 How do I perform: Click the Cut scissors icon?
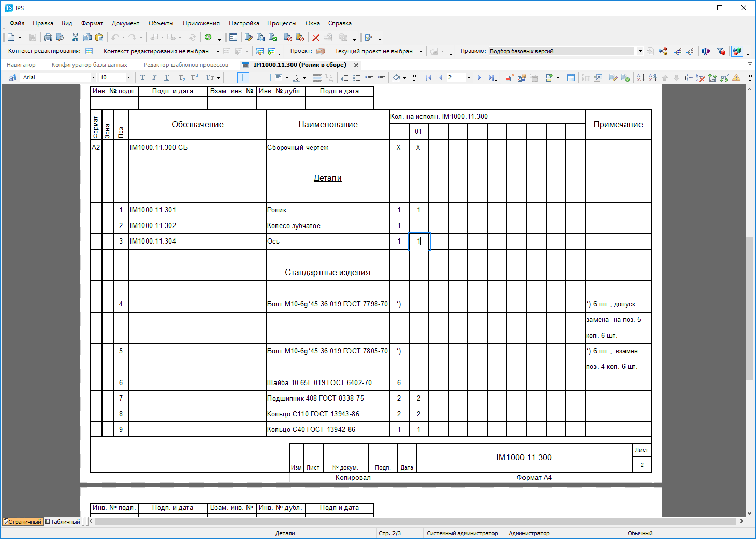[75, 37]
